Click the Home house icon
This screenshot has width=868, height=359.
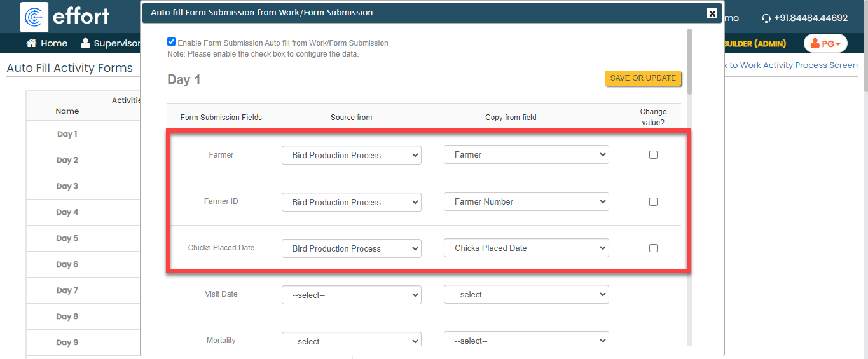pos(31,43)
